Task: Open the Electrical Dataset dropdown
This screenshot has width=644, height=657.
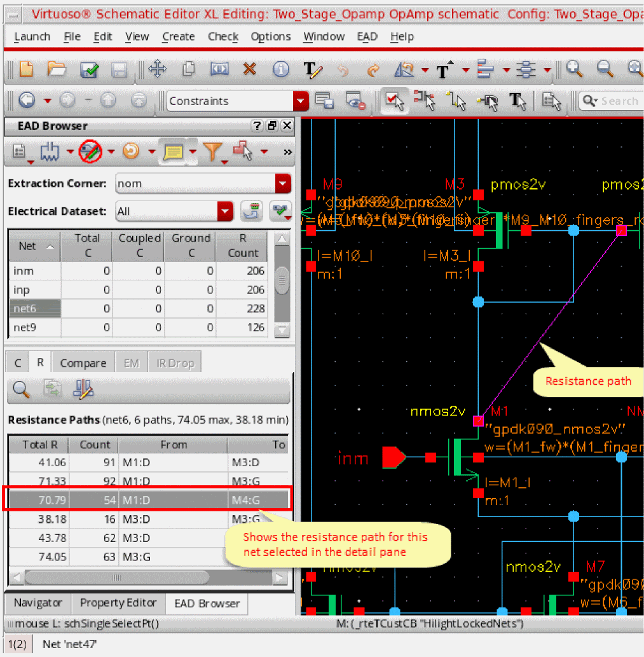Action: 225,211
